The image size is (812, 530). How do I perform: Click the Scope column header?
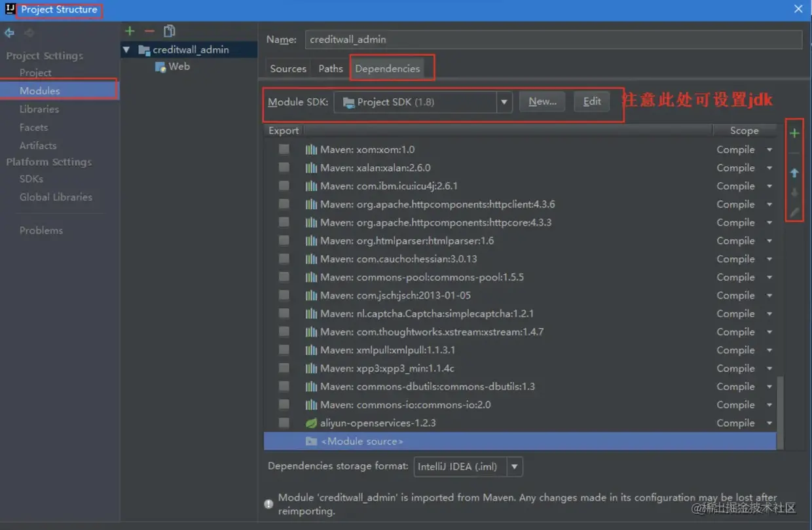pyautogui.click(x=745, y=131)
